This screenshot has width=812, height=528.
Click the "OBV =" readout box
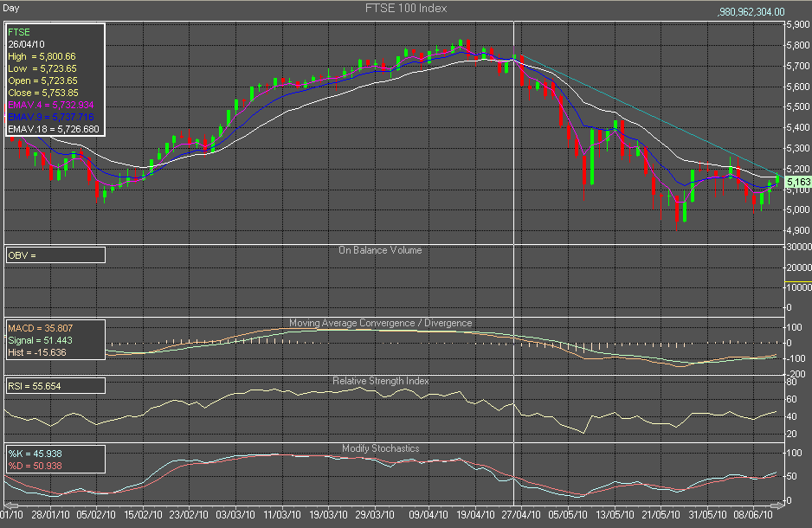55,255
